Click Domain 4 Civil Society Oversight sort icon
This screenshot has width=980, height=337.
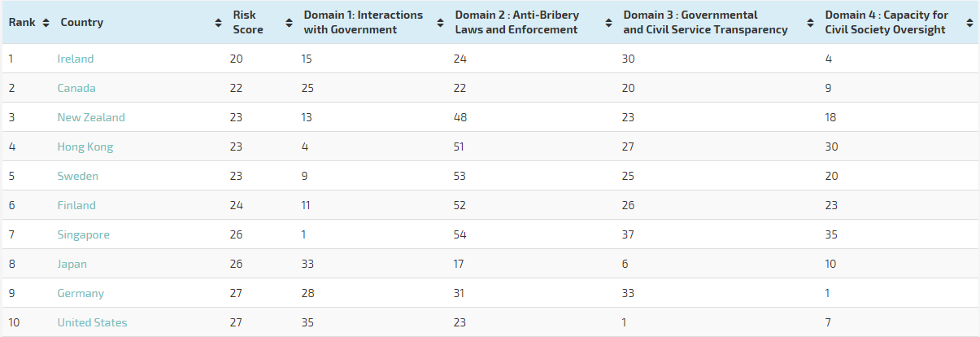pyautogui.click(x=969, y=23)
